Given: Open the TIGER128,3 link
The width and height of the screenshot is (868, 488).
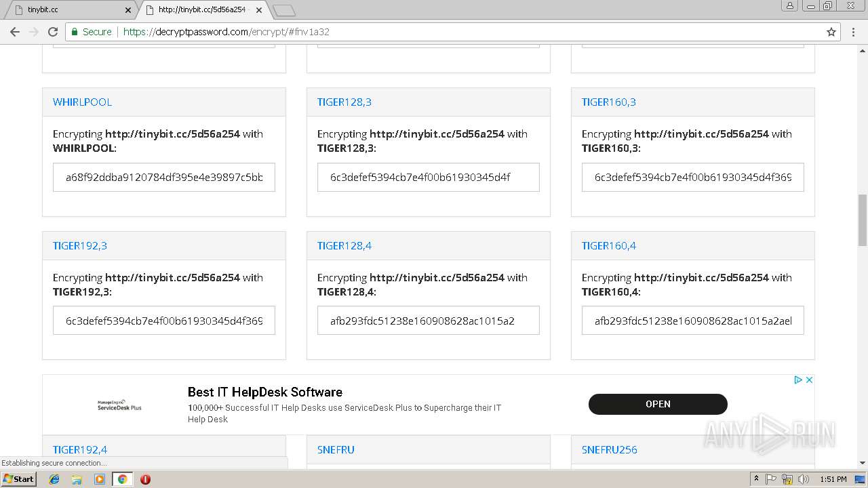Looking at the screenshot, I should click(x=344, y=102).
